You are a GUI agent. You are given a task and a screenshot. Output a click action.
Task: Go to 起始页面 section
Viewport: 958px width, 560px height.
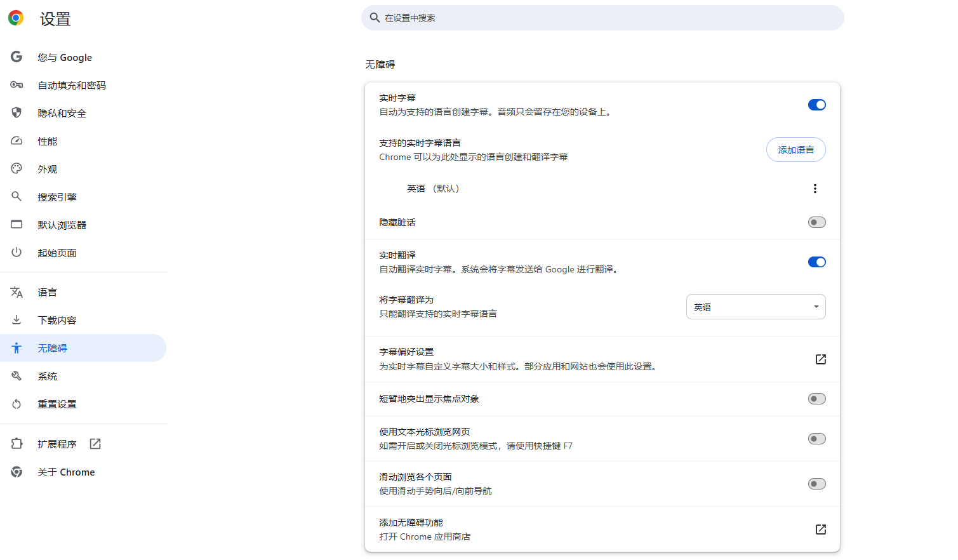point(83,253)
